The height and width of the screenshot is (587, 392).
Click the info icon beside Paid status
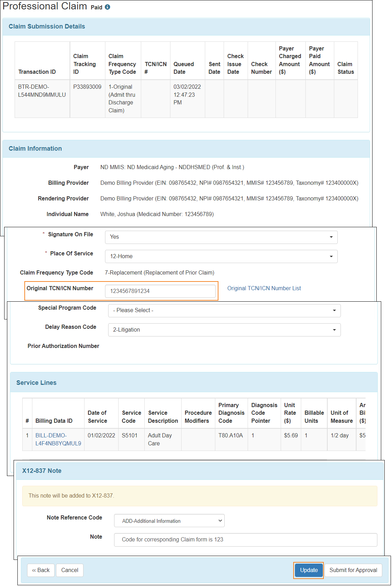(107, 7)
